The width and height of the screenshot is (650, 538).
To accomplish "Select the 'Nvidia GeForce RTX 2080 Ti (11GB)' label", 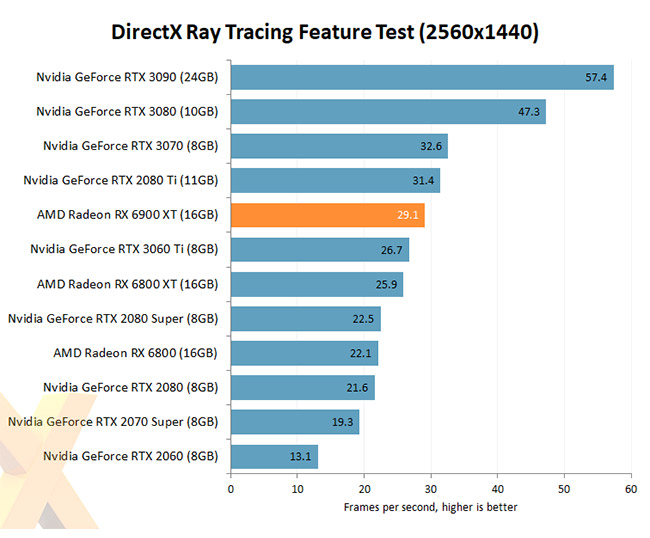I will (x=121, y=180).
